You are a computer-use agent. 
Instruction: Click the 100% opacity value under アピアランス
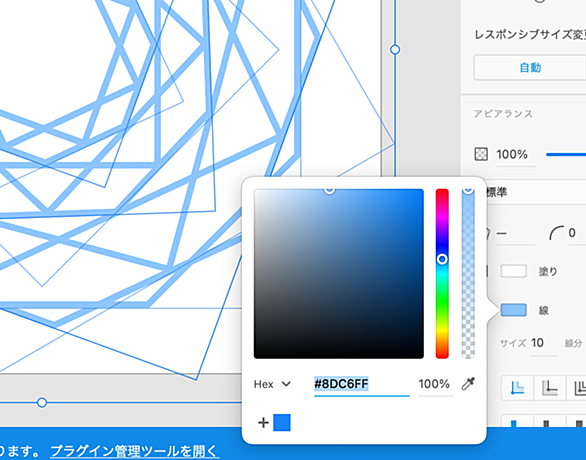pos(512,154)
